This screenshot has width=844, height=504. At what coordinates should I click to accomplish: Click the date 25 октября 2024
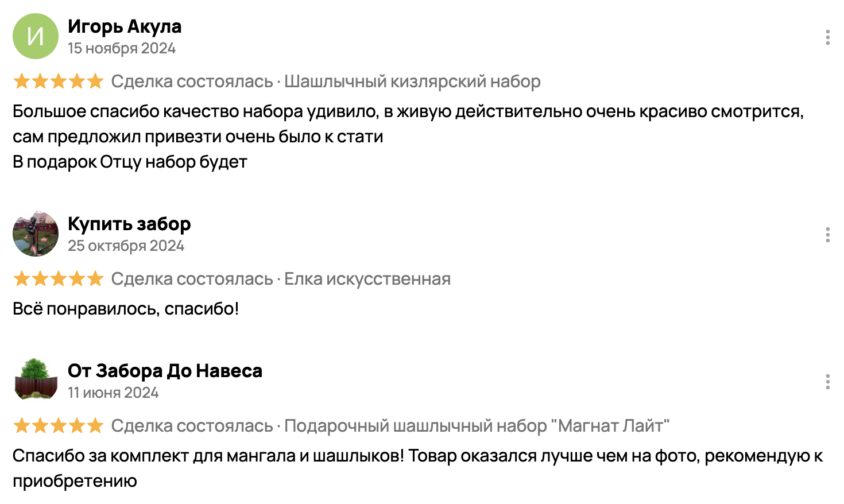[x=126, y=246]
